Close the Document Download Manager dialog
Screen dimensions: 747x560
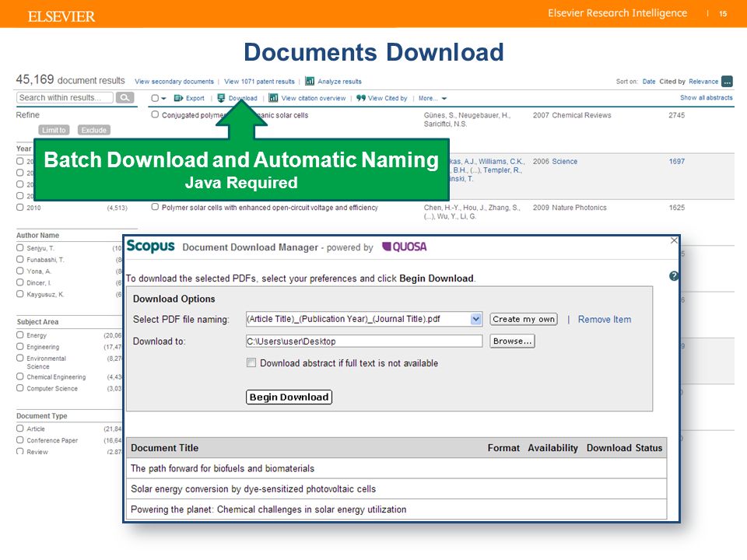tap(674, 240)
